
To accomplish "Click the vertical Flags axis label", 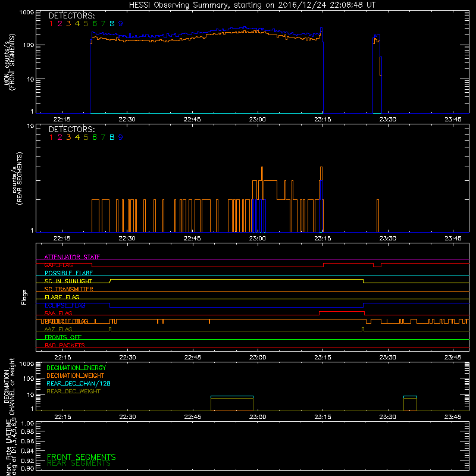I will 24,297.
